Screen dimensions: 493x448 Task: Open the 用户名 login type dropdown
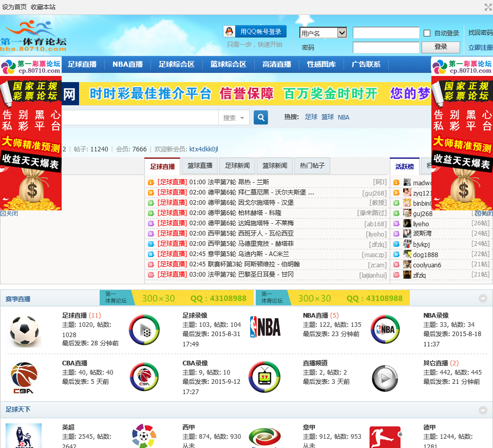pos(323,33)
